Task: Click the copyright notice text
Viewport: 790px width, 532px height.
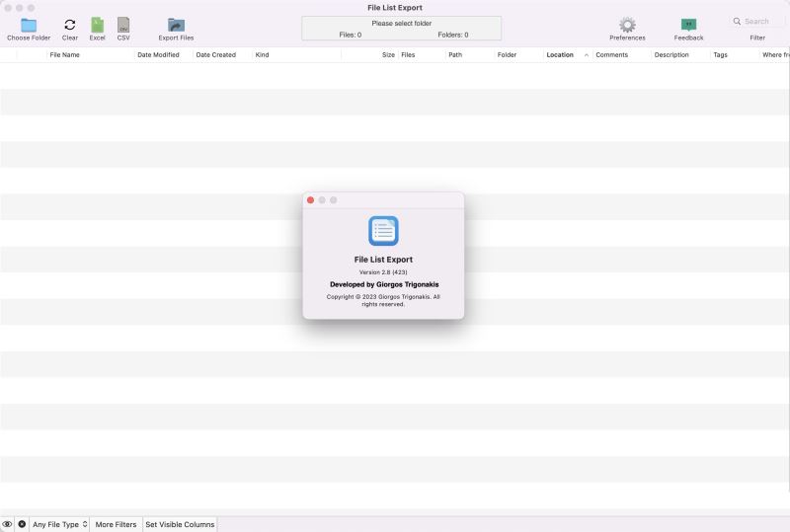Action: pyautogui.click(x=383, y=300)
